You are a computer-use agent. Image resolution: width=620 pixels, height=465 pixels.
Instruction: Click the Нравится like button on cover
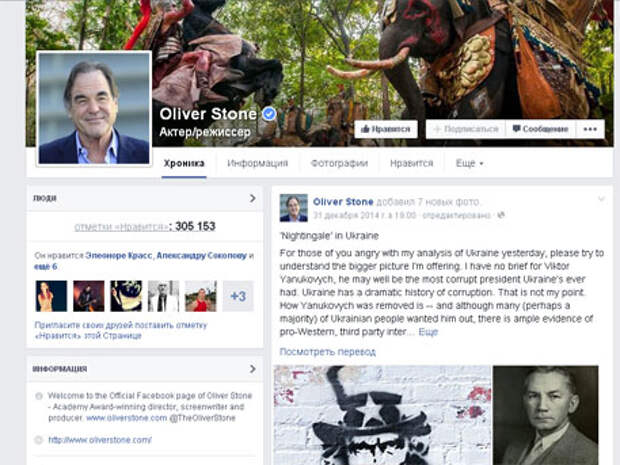pos(386,129)
